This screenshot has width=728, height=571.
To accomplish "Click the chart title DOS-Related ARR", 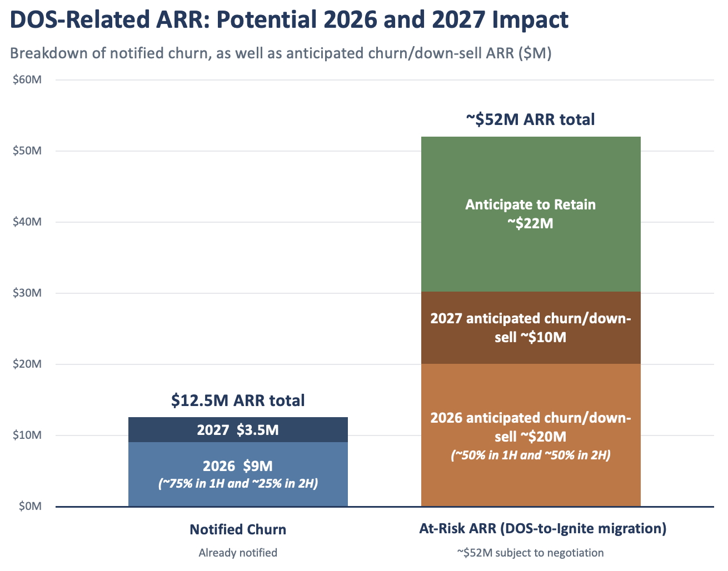I will [x=290, y=21].
